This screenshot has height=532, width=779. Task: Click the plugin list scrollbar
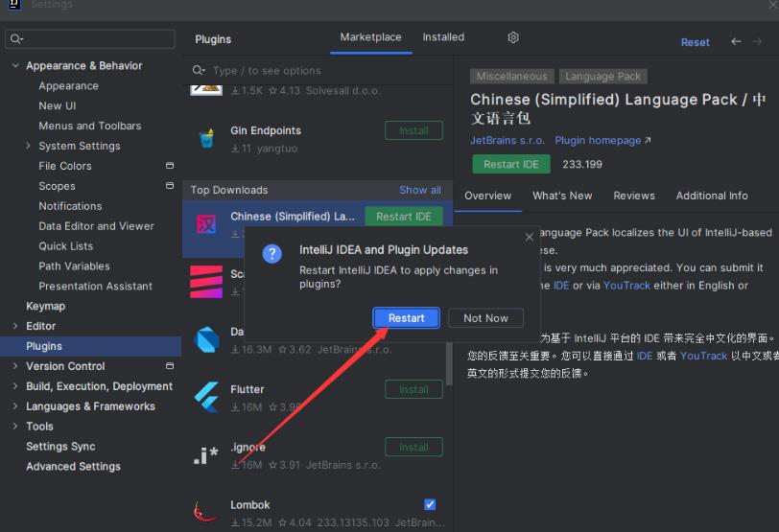point(449,363)
